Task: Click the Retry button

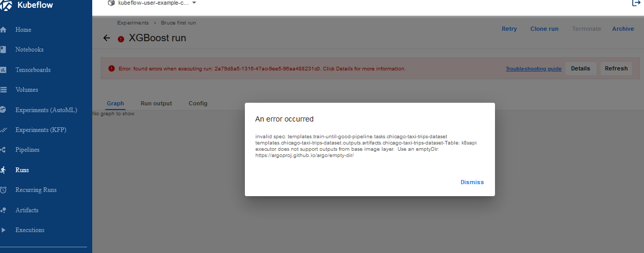Action: click(x=509, y=29)
